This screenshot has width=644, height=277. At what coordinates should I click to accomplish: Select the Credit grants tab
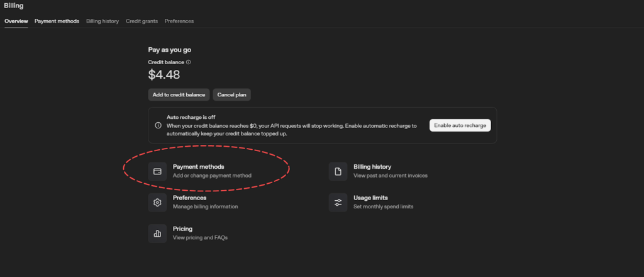click(142, 21)
